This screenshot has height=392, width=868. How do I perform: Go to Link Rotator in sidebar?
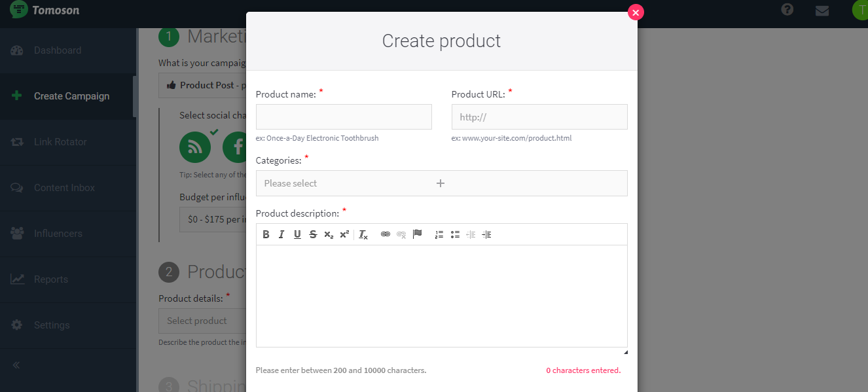(60, 142)
